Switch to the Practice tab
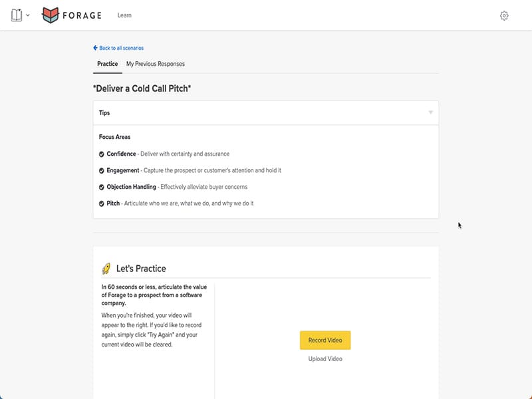 (107, 64)
